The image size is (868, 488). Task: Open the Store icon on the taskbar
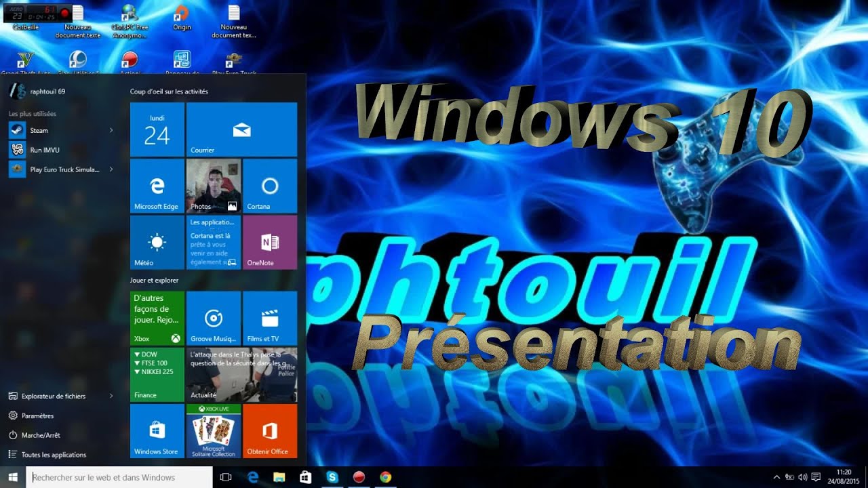point(305,477)
